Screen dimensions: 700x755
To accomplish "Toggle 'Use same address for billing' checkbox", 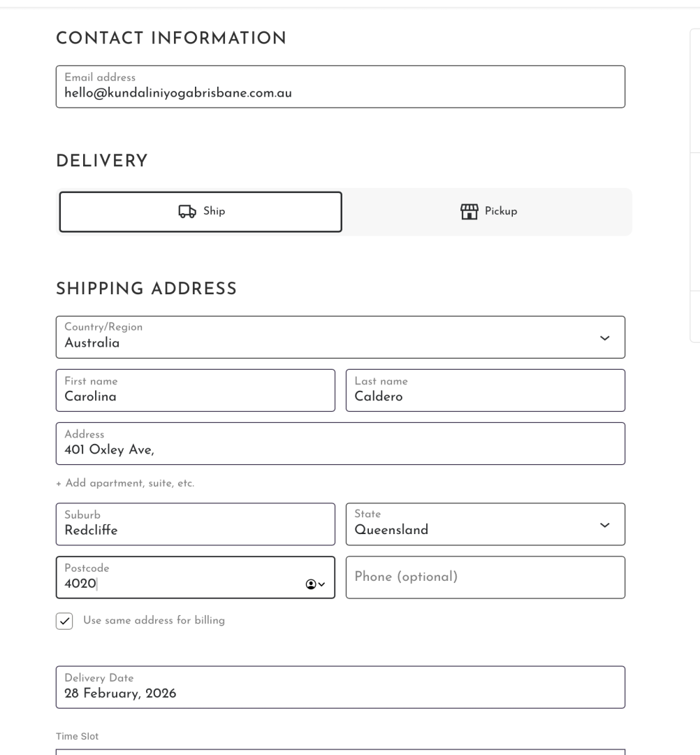I will click(x=64, y=621).
